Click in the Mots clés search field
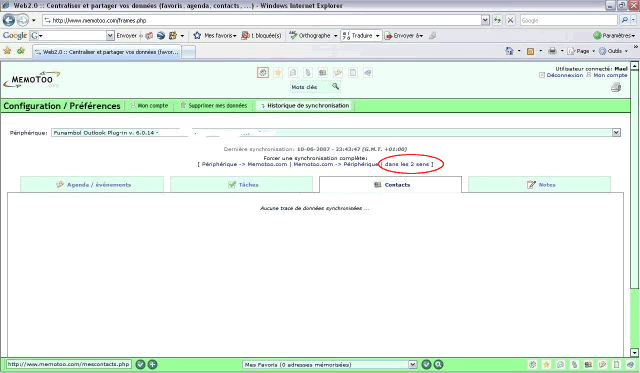640x373 pixels. [x=310, y=87]
